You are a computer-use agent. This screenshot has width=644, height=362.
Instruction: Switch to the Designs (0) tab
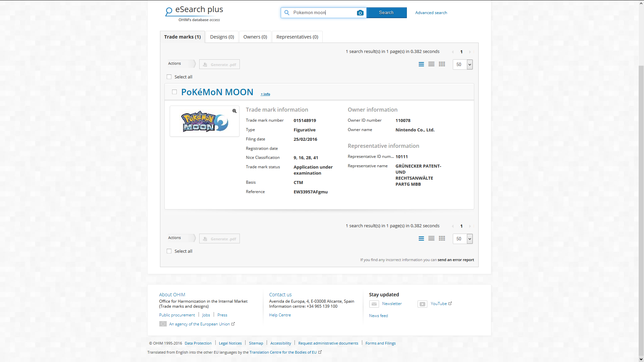tap(222, 37)
